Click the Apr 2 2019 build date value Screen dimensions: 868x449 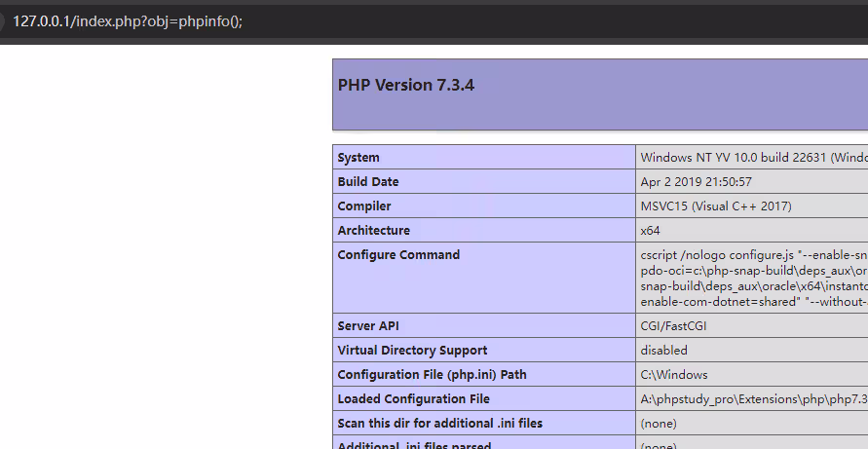point(696,182)
